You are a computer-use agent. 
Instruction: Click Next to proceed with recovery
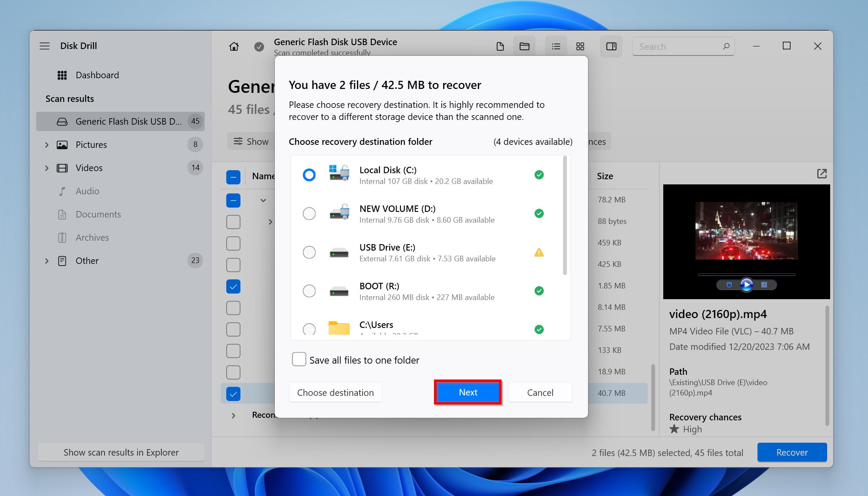[x=468, y=392]
